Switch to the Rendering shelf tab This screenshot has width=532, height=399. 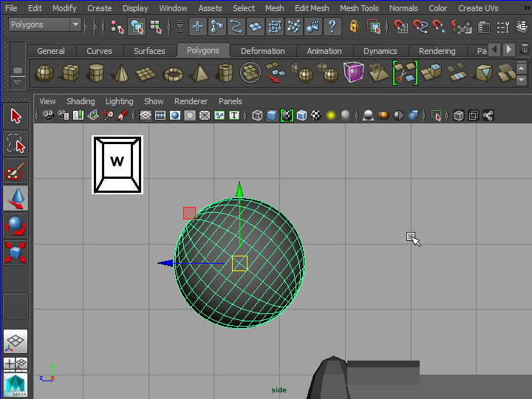pos(437,51)
